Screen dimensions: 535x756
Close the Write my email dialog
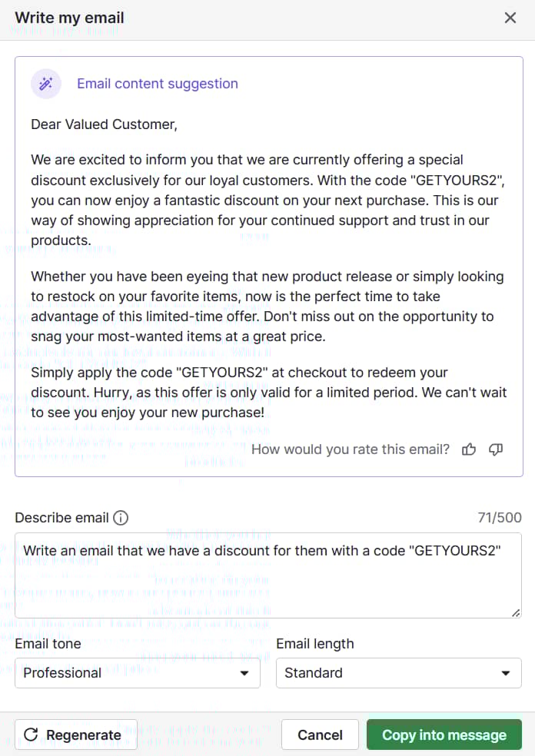click(x=510, y=18)
